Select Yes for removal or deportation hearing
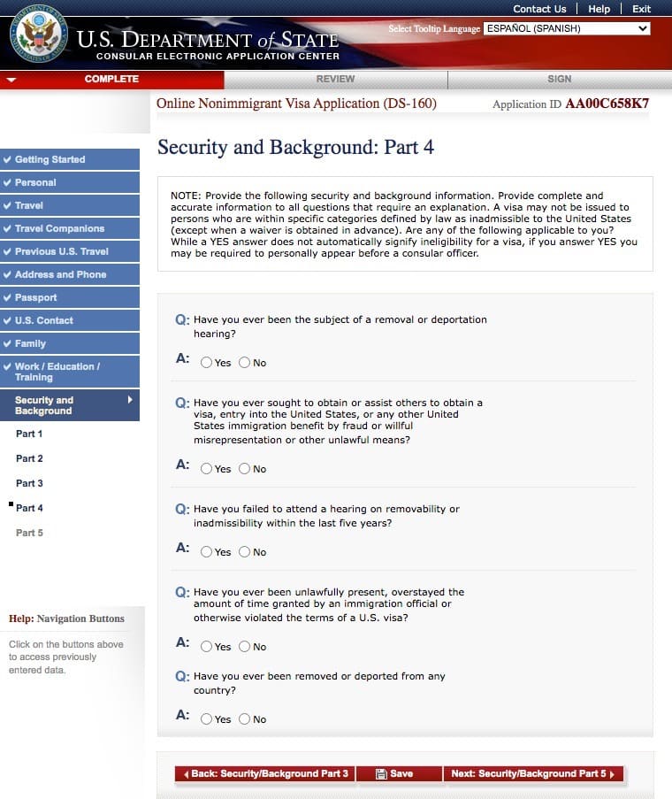 pos(206,363)
